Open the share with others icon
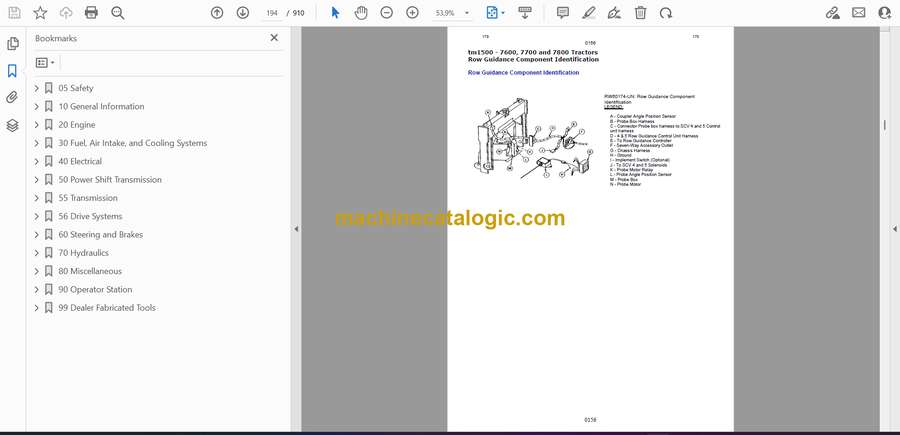 [885, 13]
